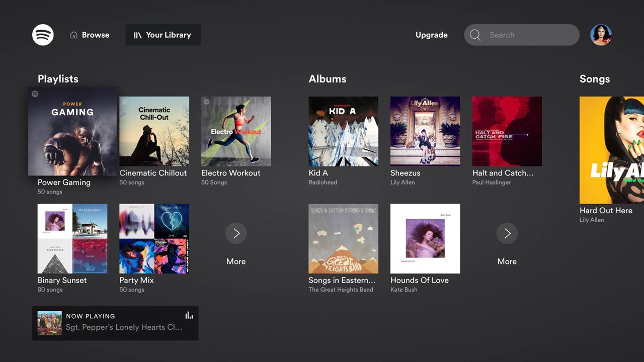The width and height of the screenshot is (644, 362).
Task: Click the 'Paul Haslinger' artist name
Action: (x=492, y=183)
